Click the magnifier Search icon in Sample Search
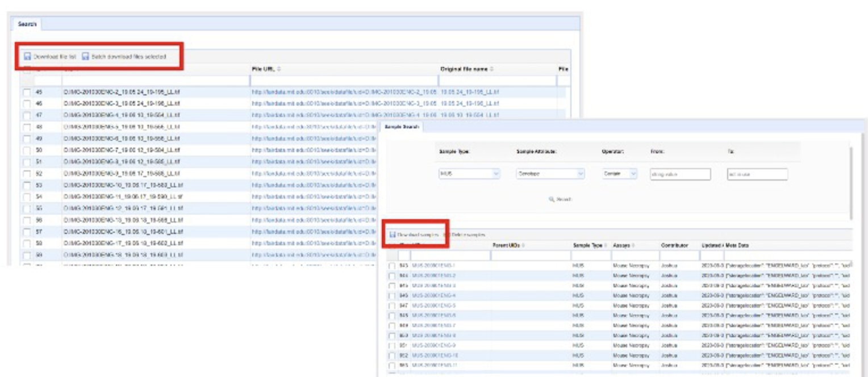Viewport: 868px width, 377px height. click(x=551, y=200)
